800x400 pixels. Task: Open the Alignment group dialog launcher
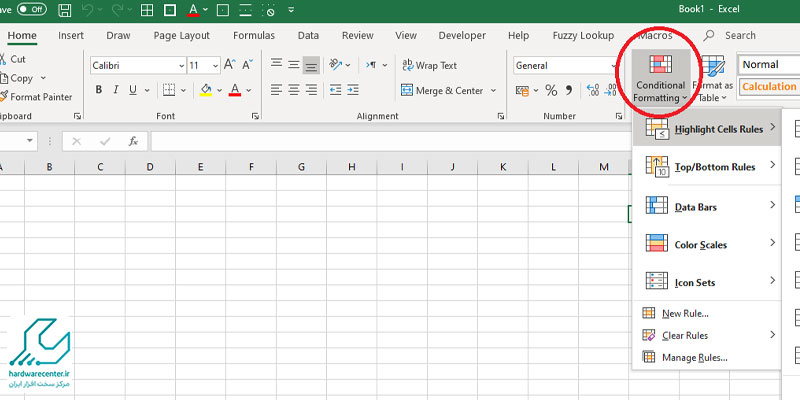(501, 116)
